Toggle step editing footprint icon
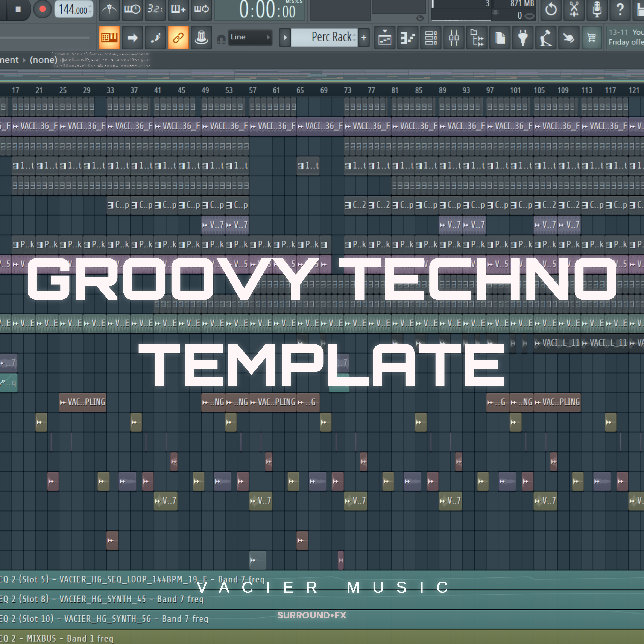 [155, 37]
